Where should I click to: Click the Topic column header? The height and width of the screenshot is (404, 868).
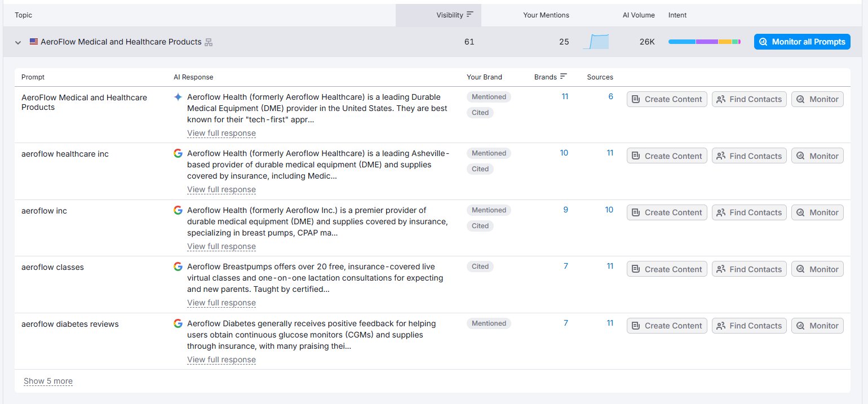24,15
